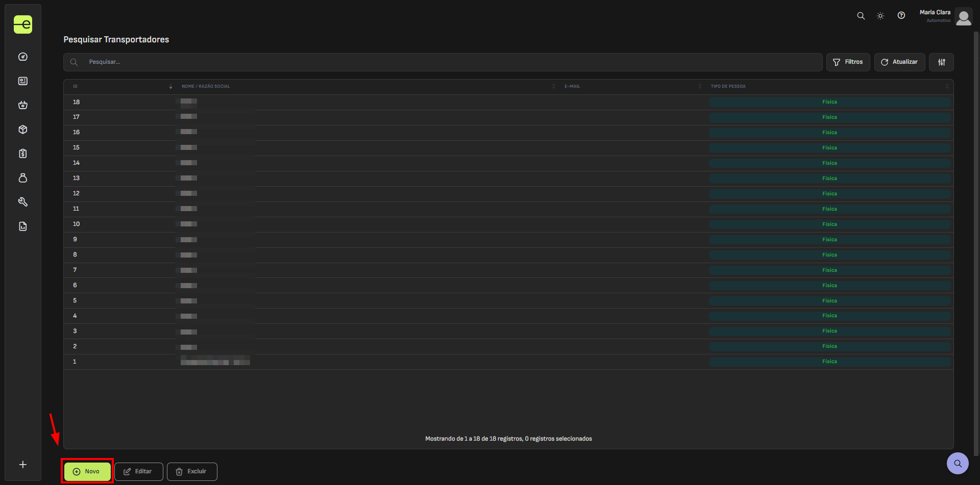Sort by Nome / Razão Social column

[206, 87]
